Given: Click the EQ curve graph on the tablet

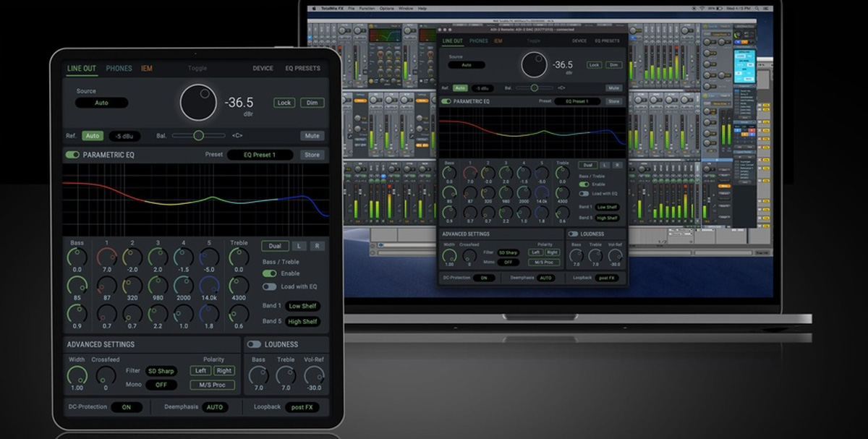Looking at the screenshot, I should click(195, 199).
